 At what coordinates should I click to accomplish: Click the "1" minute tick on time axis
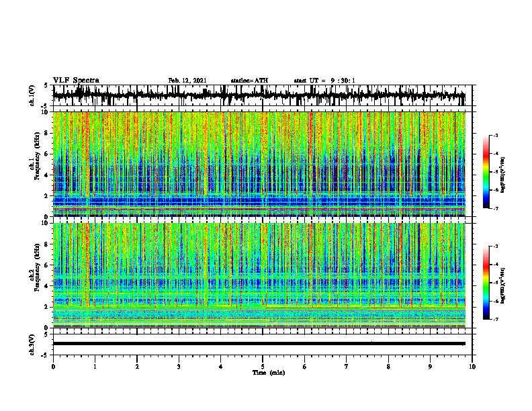[95, 367]
